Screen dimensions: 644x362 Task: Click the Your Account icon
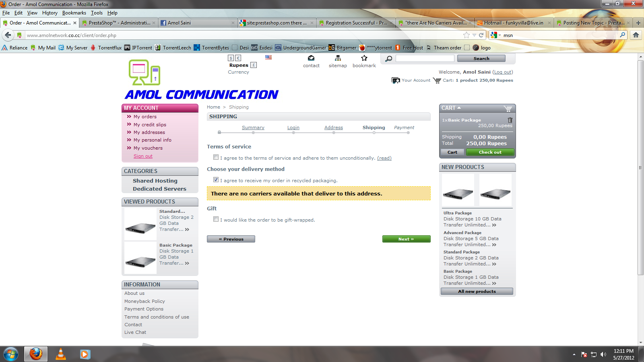point(396,80)
